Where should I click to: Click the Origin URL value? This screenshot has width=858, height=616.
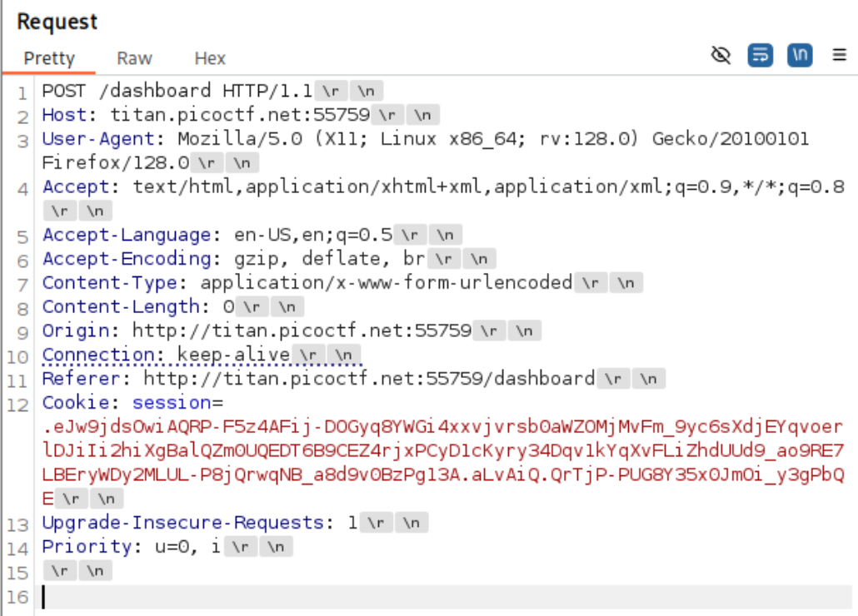tap(302, 330)
